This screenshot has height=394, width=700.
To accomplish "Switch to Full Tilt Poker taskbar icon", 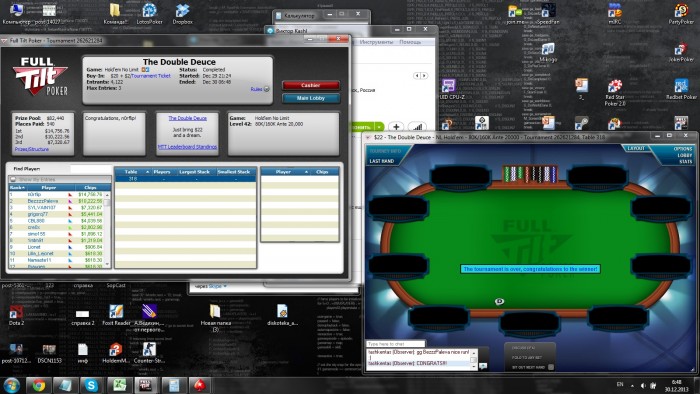I will click(x=146, y=385).
